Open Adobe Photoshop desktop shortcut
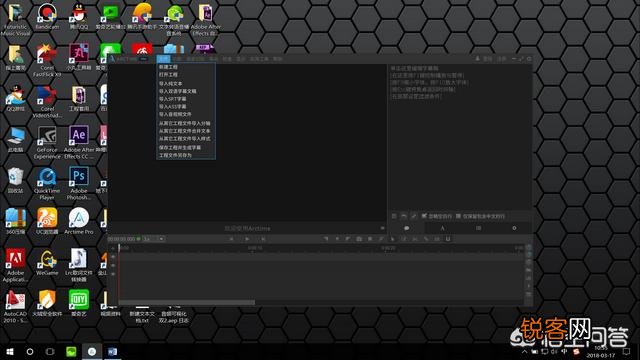The height and width of the screenshot is (360, 640). click(79, 183)
